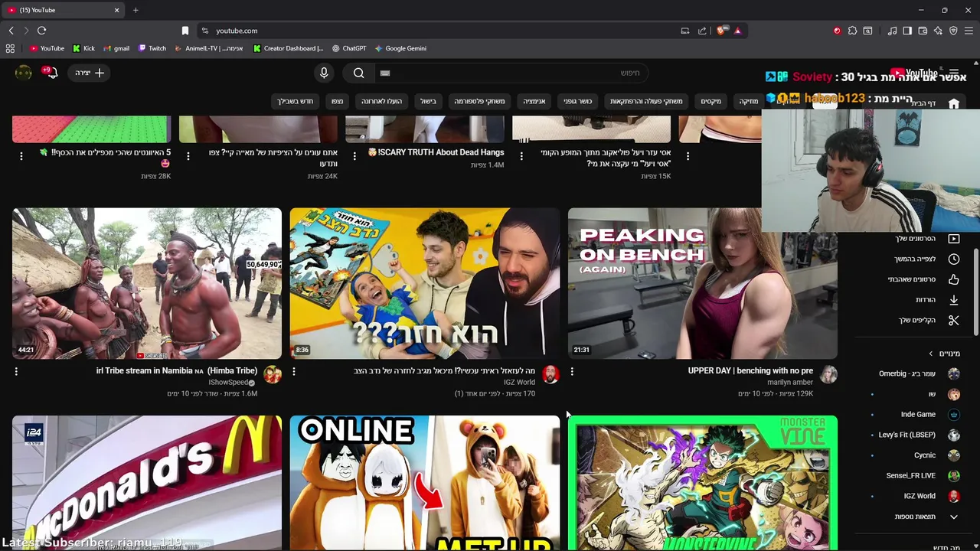Click the Brave VPN shield icon

(953, 31)
